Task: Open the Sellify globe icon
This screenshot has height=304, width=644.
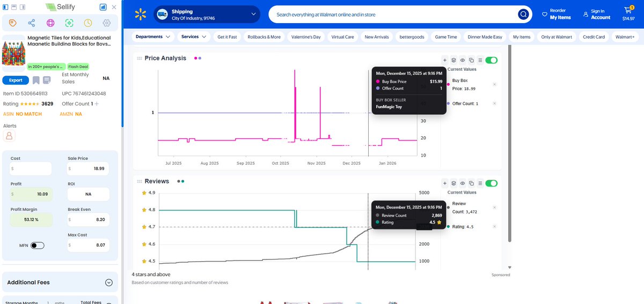Action: (50, 23)
